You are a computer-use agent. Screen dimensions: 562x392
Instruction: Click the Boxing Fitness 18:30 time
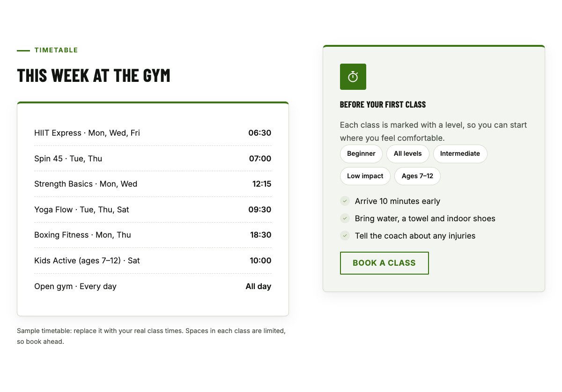260,235
